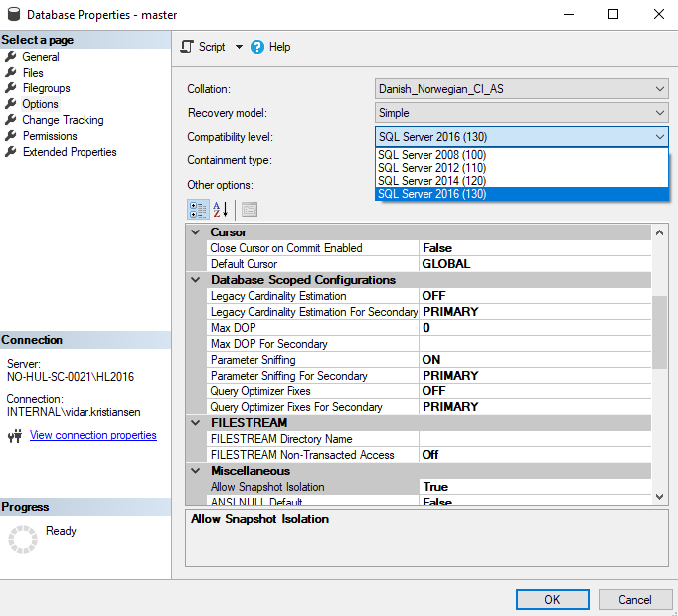Choose SQL Server 2014 (120) compatibility
This screenshot has height=616, width=678.
point(522,181)
